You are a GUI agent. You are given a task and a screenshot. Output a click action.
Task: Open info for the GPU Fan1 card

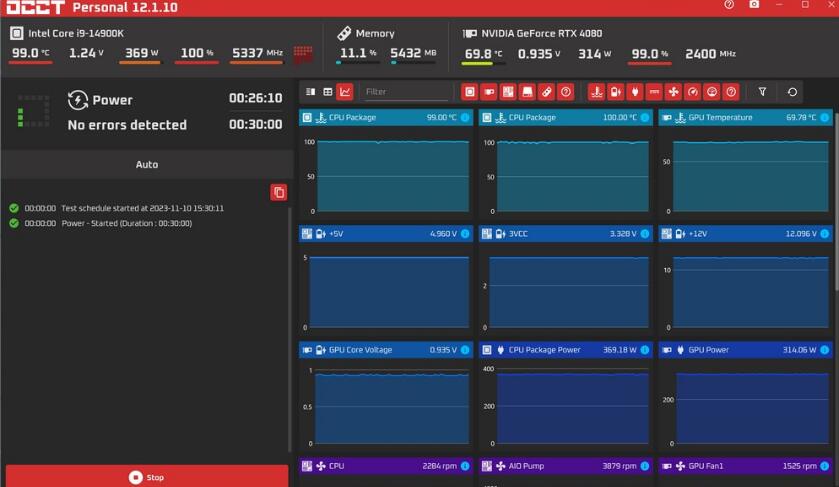(x=825, y=466)
